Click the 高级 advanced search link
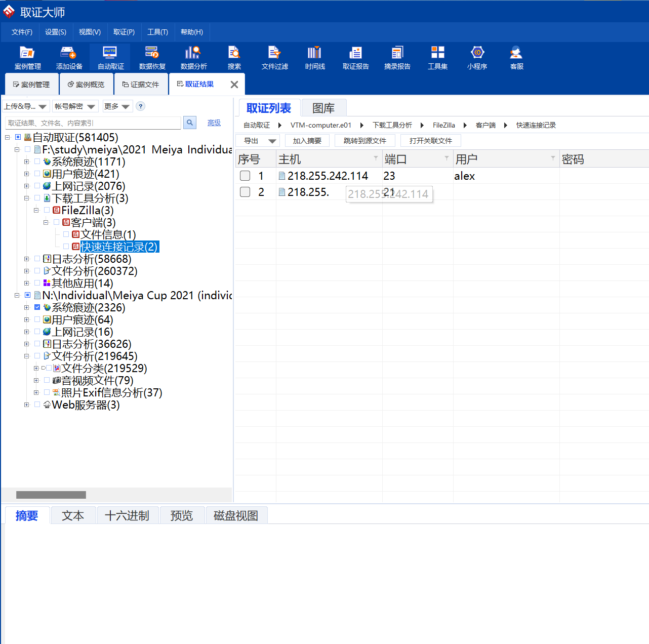 tap(214, 123)
